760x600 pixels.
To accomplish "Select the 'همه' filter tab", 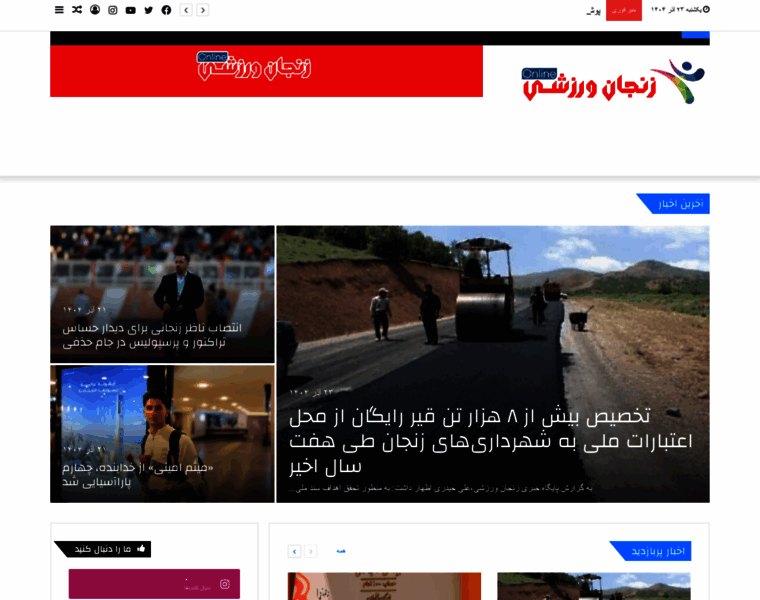I will (x=341, y=551).
